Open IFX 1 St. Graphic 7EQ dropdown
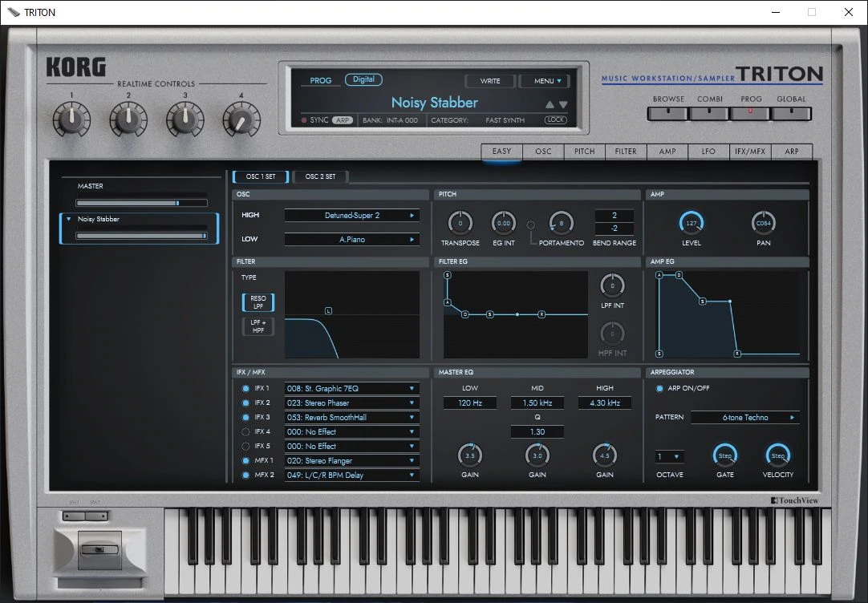Image resolution: width=868 pixels, height=603 pixels. tap(352, 389)
